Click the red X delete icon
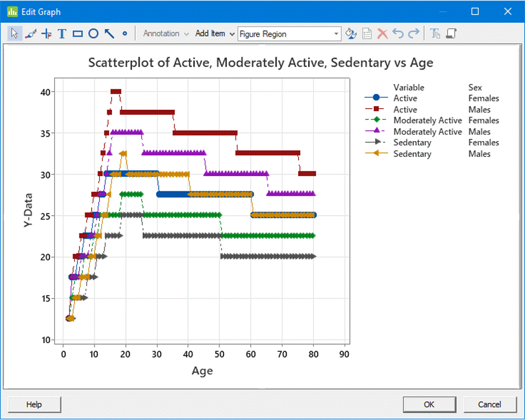 (x=383, y=34)
